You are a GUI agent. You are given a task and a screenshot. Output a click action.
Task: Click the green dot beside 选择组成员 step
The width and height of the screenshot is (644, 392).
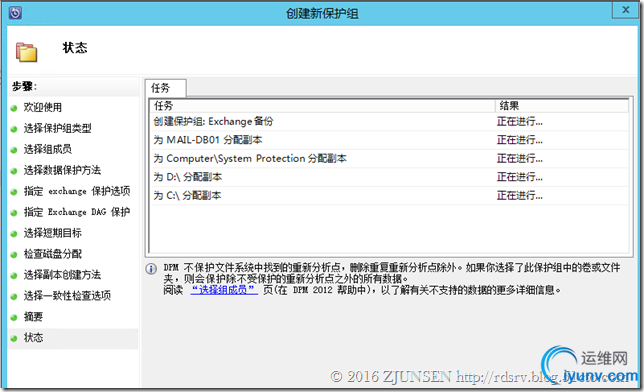click(x=14, y=150)
